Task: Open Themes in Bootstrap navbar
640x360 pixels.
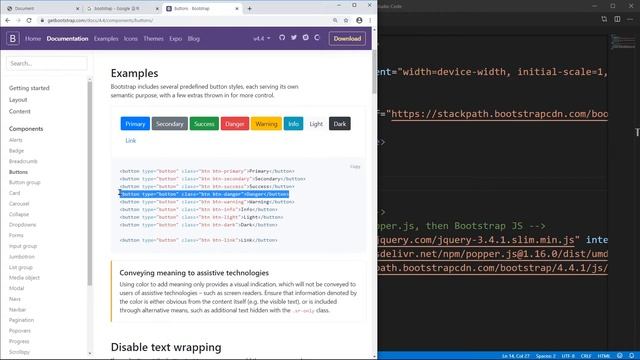Action: tap(153, 39)
